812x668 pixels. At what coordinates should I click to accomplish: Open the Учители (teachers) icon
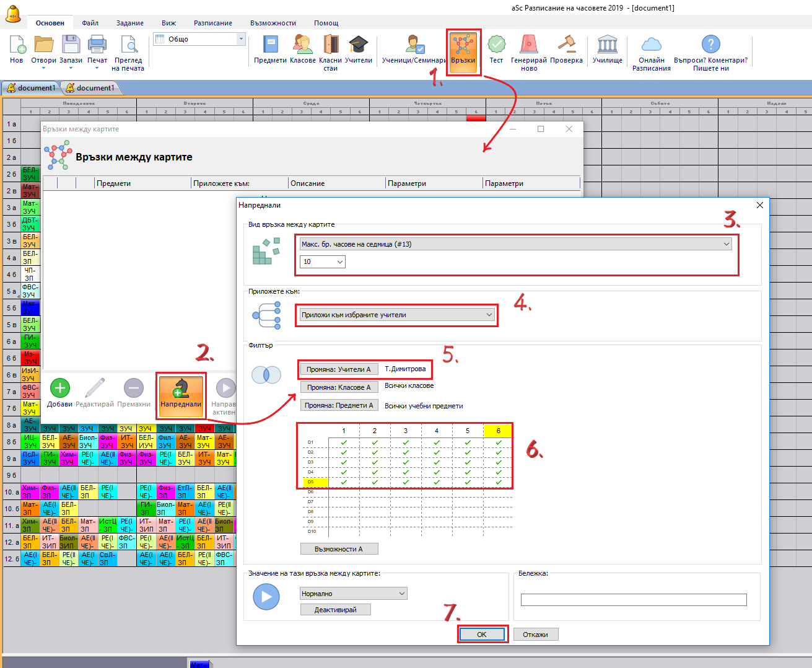358,45
